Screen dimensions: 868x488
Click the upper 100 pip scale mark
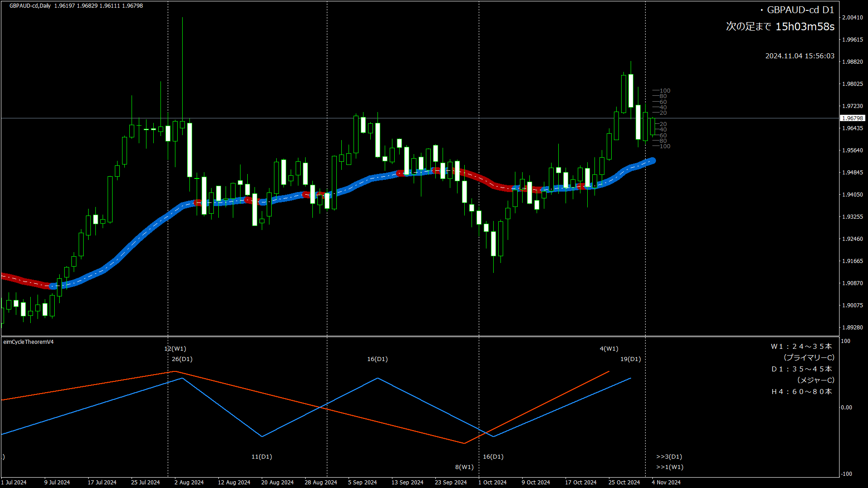point(665,91)
